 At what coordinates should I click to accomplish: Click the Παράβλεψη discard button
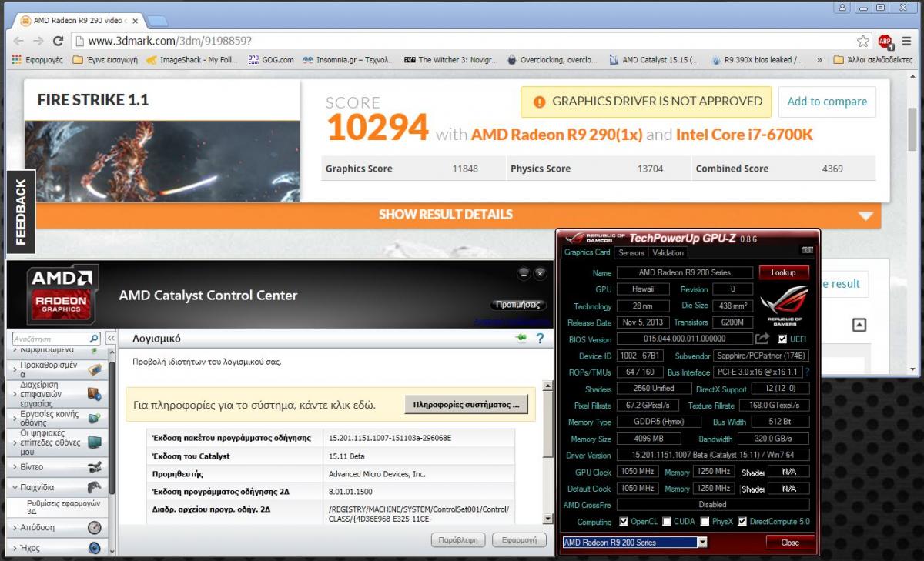point(459,540)
